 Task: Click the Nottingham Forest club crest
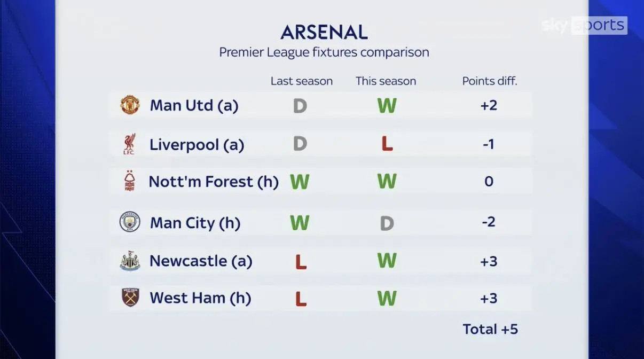pyautogui.click(x=129, y=182)
